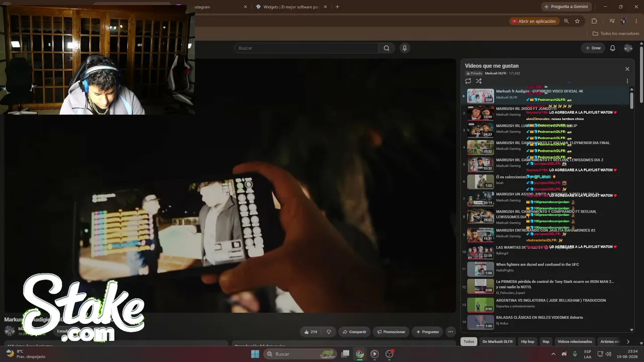The height and width of the screenshot is (362, 644).
Task: Select the Rap filter chip
Action: click(x=546, y=342)
